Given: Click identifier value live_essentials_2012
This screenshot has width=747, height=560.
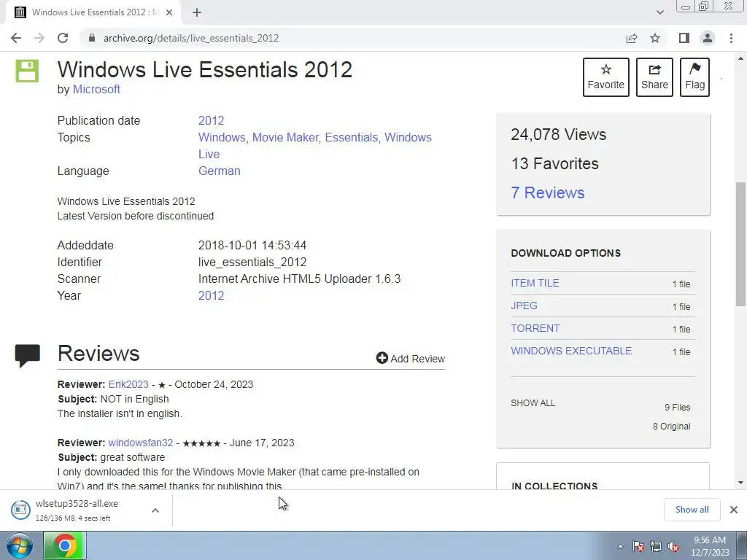Looking at the screenshot, I should click(252, 262).
